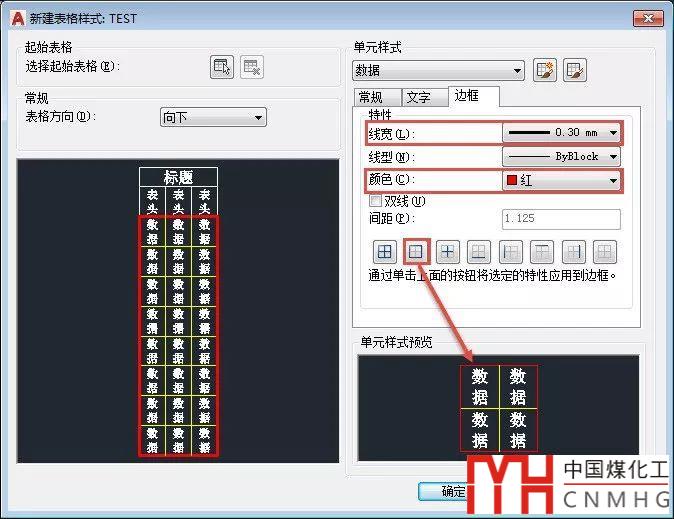The width and height of the screenshot is (674, 519).
Task: Apply properties to outside borders
Action: (416, 252)
